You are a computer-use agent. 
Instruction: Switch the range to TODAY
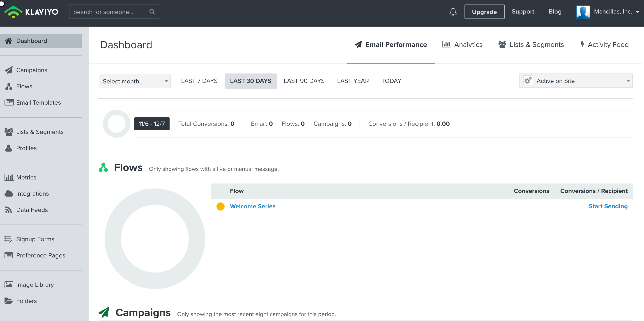(391, 81)
